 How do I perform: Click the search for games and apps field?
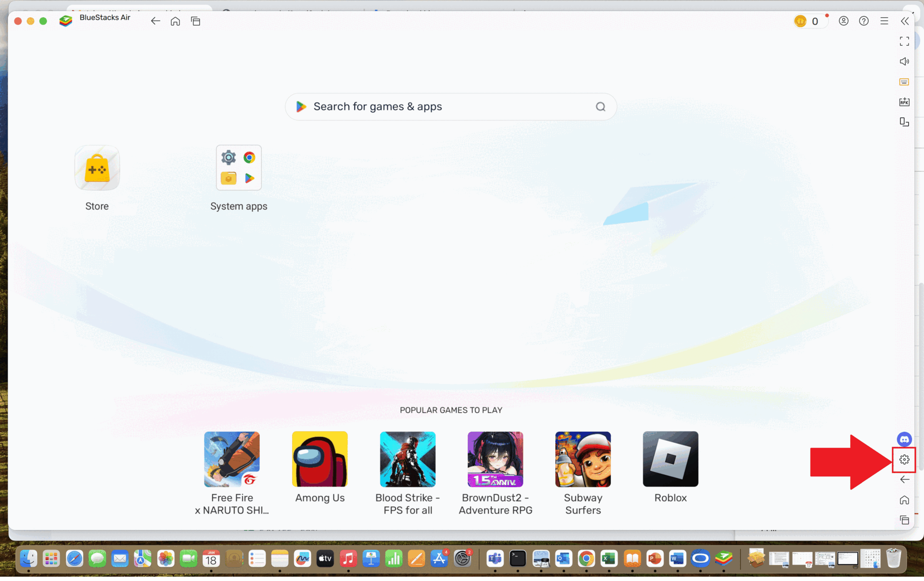coord(450,106)
